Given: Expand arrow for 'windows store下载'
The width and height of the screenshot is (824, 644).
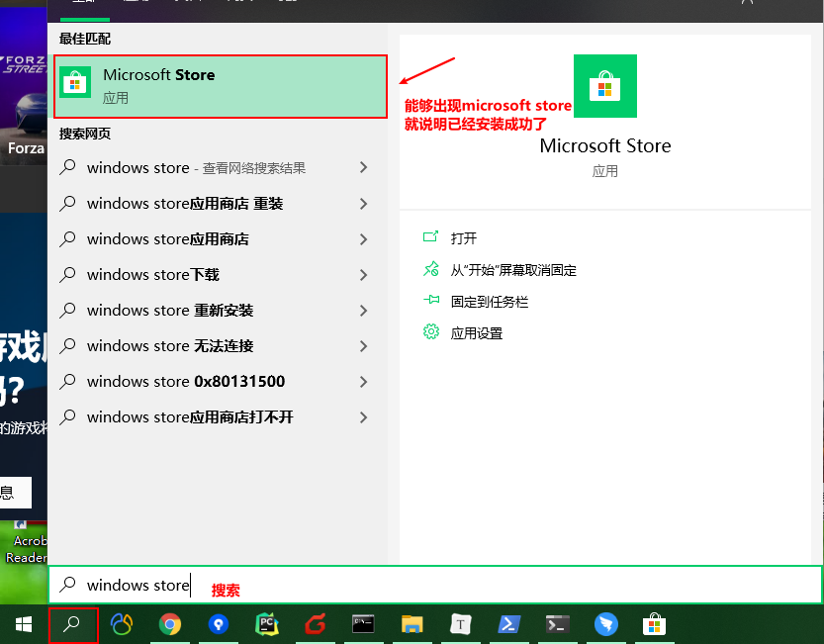Looking at the screenshot, I should coord(363,275).
